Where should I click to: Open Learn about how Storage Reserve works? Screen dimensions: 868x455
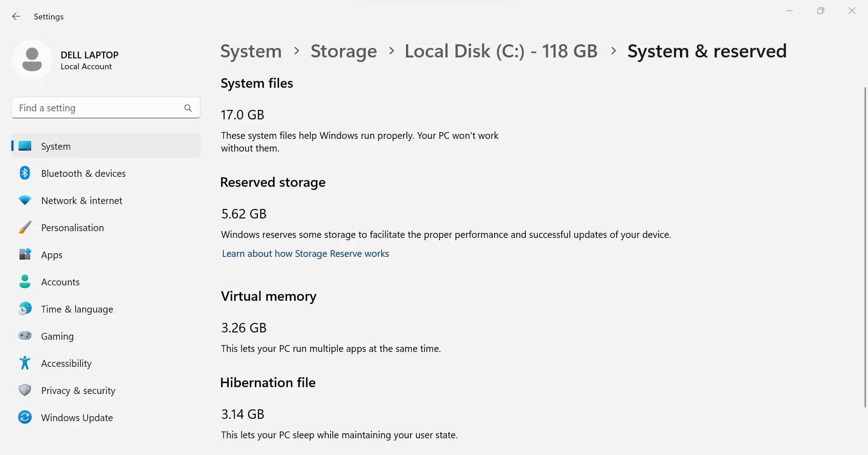(305, 254)
